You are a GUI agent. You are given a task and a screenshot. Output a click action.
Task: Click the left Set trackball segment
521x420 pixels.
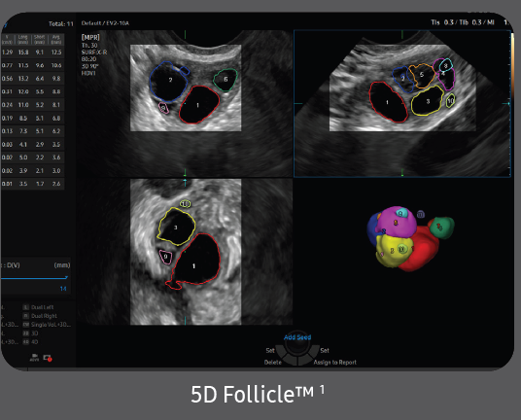pyautogui.click(x=280, y=351)
